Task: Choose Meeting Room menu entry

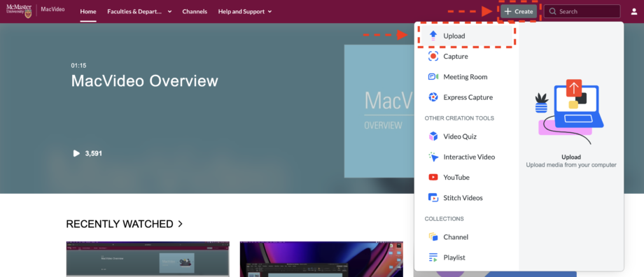Action: (x=466, y=77)
